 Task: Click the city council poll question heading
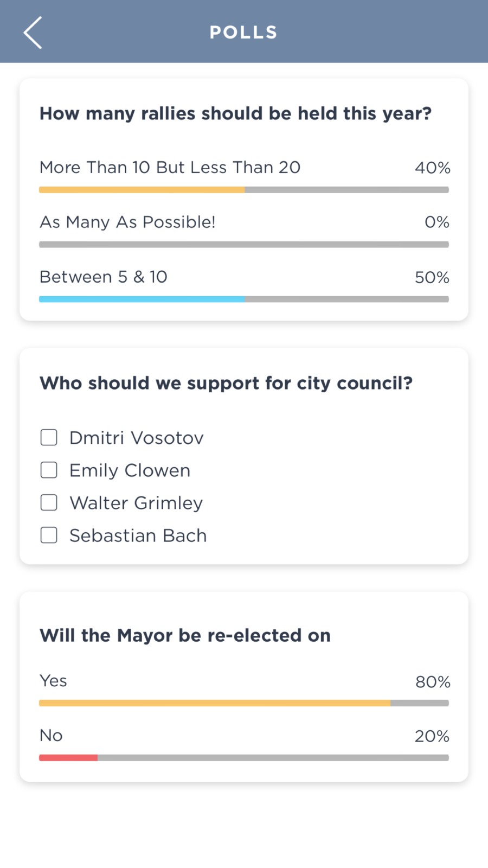coord(226,383)
